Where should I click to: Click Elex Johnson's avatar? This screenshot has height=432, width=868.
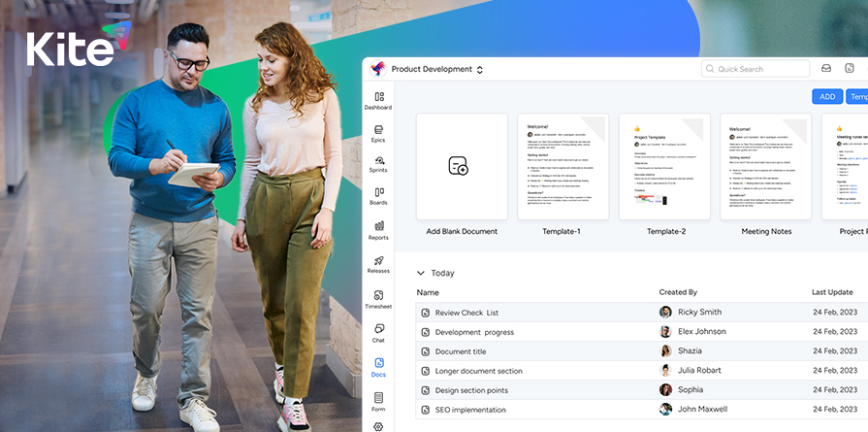(665, 331)
